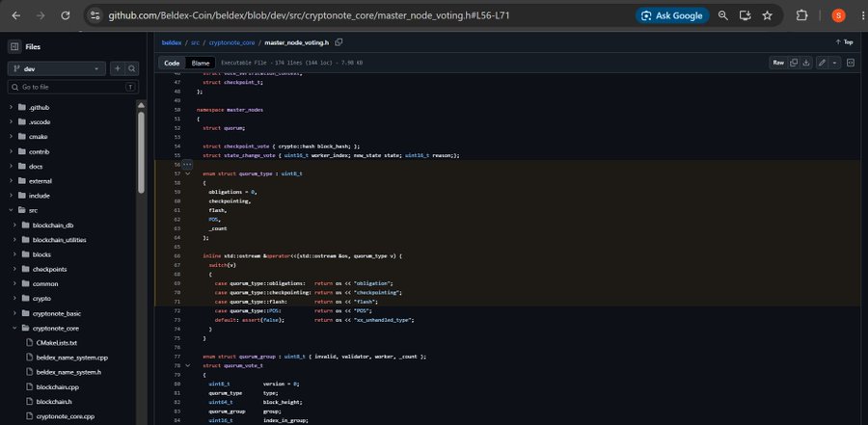Open the Chrome profile avatar
The width and height of the screenshot is (868, 425).
coord(838,15)
